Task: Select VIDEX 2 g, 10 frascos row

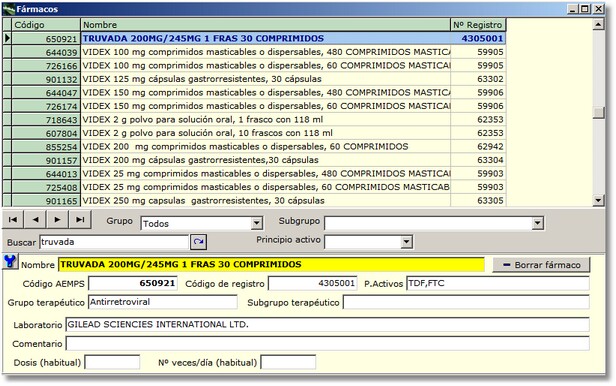Action: tap(254, 133)
